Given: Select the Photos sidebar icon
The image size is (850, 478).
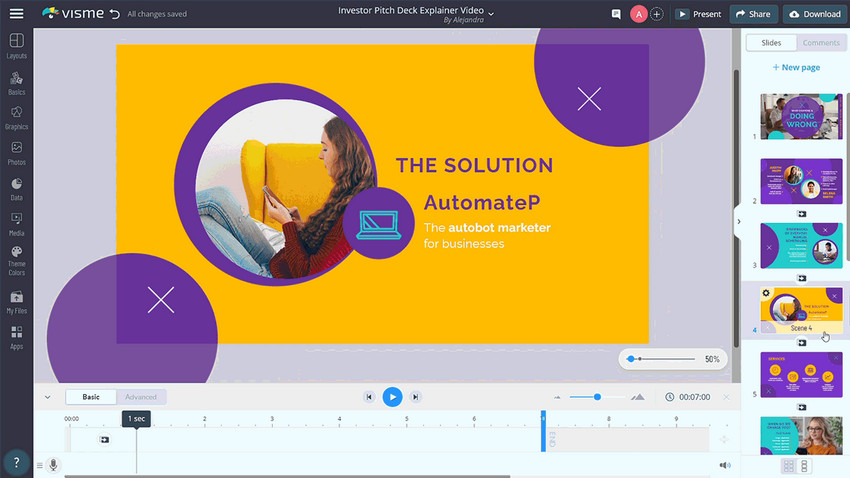Looking at the screenshot, I should [x=16, y=152].
